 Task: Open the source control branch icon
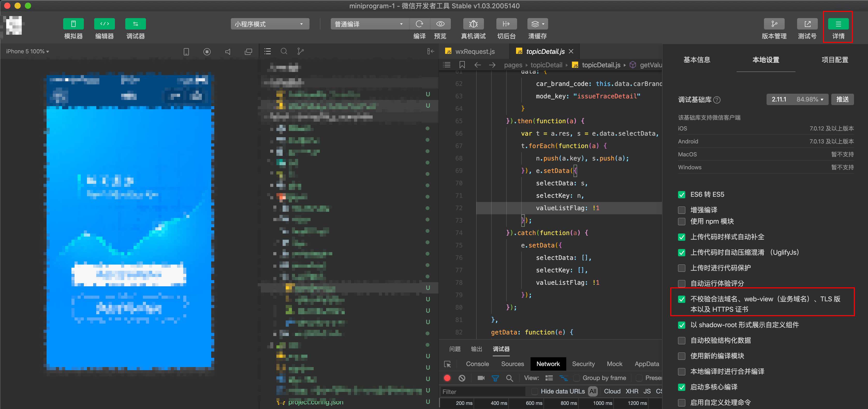300,51
